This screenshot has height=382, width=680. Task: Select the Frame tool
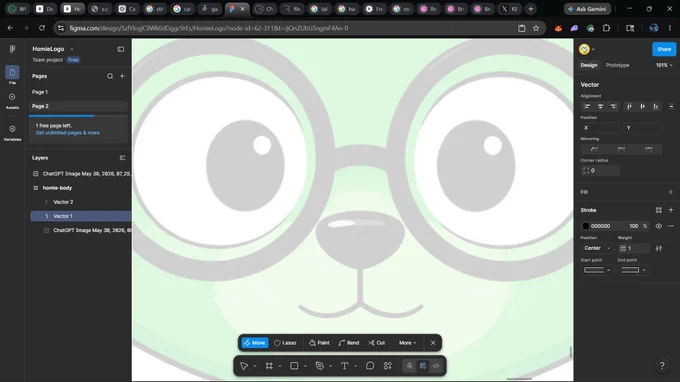(x=269, y=366)
